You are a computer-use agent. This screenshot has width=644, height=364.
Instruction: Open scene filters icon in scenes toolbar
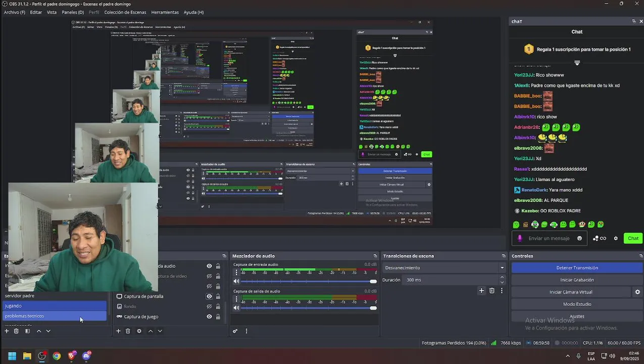tap(27, 331)
